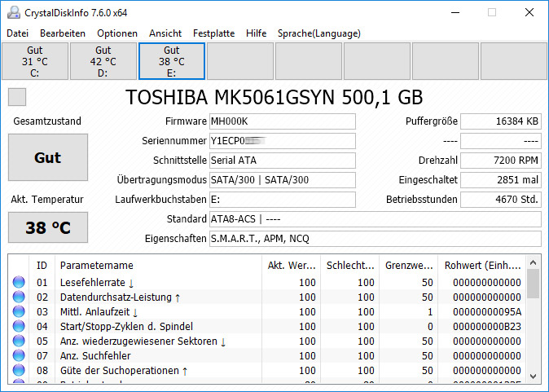Click status orb for Anz. Suchfehler row
Image resolution: width=549 pixels, height=392 pixels.
pos(19,355)
